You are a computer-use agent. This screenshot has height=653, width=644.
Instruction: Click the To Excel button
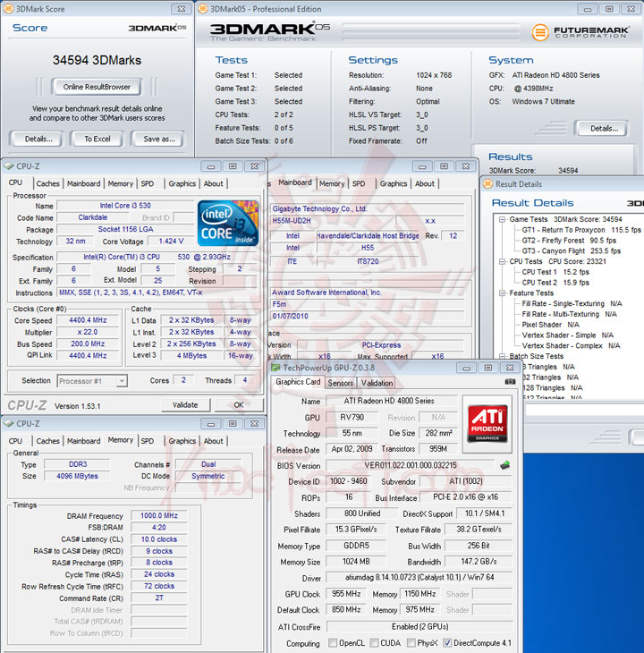[97, 139]
